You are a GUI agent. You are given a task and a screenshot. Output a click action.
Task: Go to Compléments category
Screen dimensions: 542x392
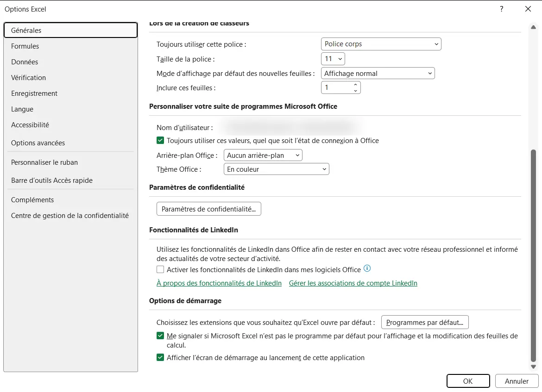click(x=70, y=199)
